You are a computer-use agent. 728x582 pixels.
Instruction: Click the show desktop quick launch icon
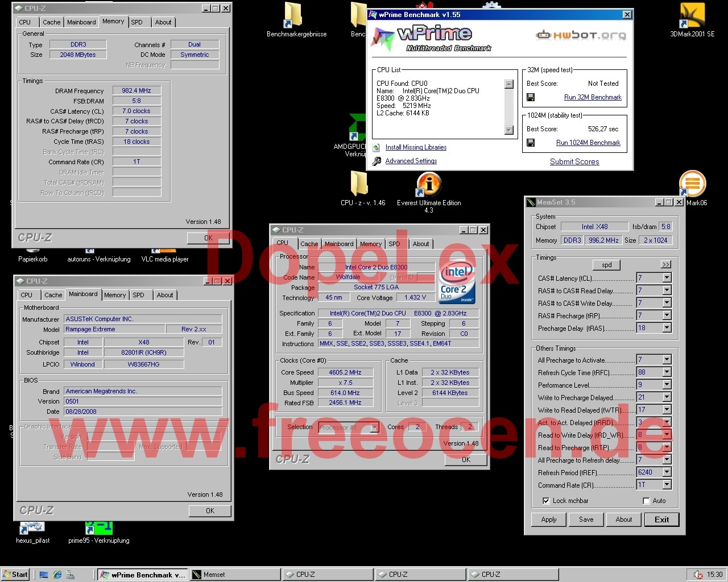point(44,575)
